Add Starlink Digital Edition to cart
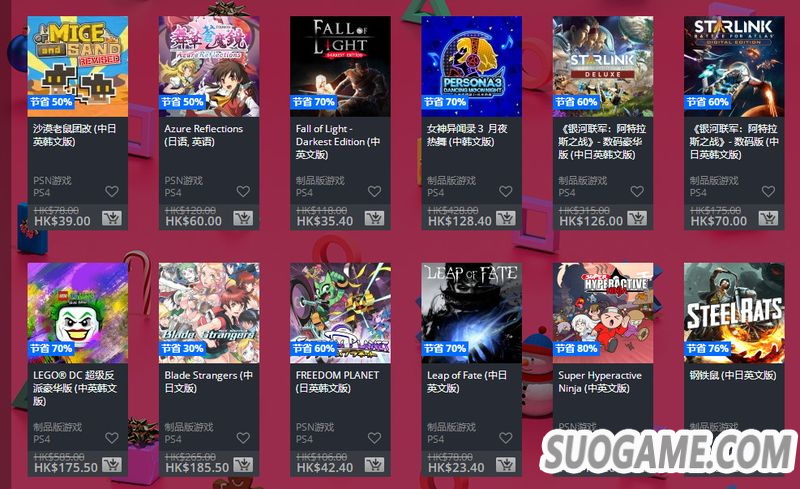This screenshot has width=800, height=489. point(768,218)
